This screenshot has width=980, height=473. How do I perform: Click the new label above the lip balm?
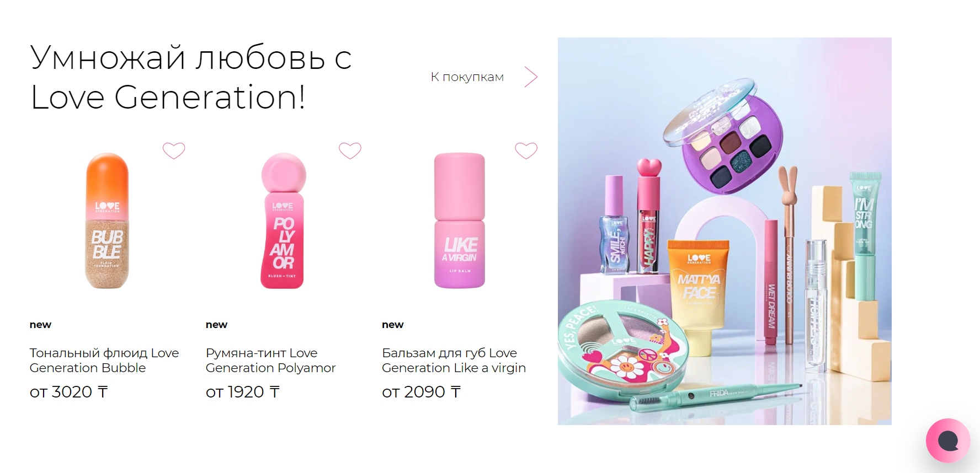coord(393,325)
